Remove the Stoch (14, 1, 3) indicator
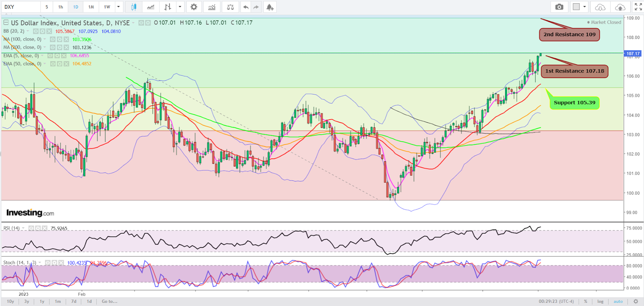Viewport: 644px width, 306px height. tap(61, 263)
